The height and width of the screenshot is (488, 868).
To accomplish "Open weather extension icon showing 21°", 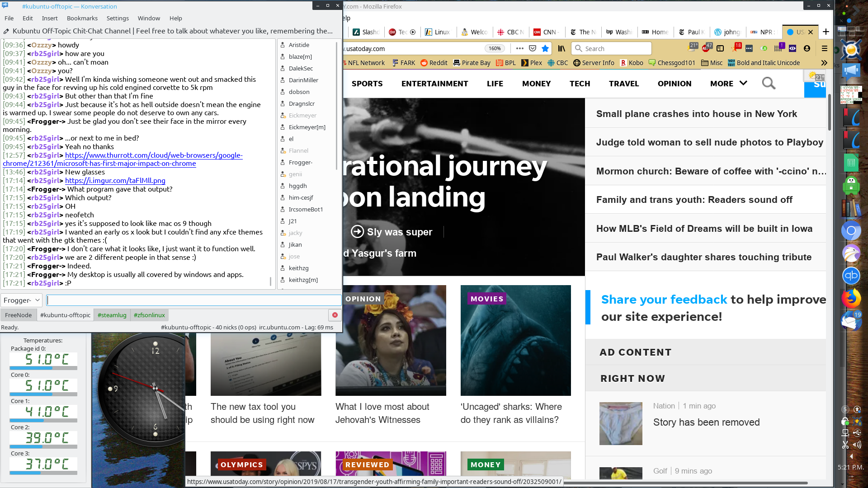I will pos(692,48).
